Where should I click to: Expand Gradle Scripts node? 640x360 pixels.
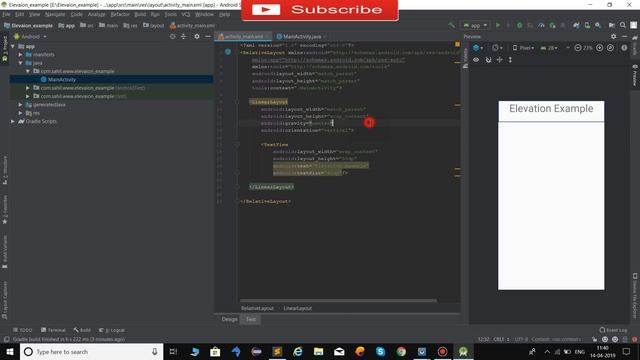tap(13, 121)
